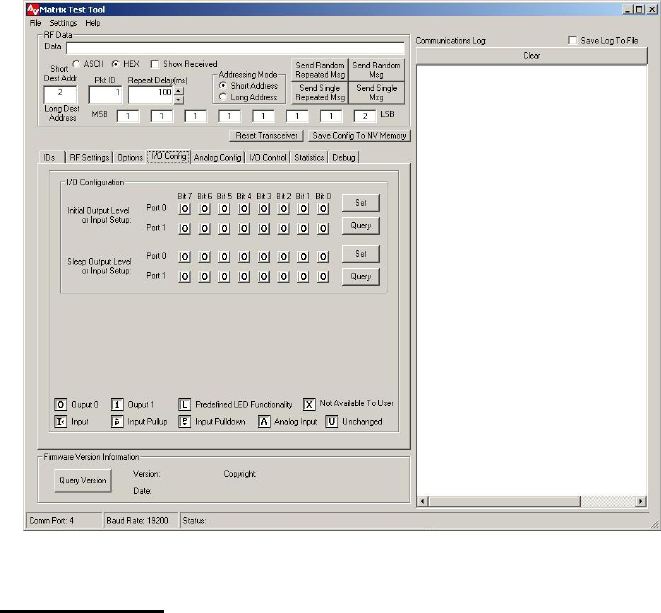Select the HEX data format radio
Image resolution: width=661 pixels, height=613 pixels.
pos(116,64)
